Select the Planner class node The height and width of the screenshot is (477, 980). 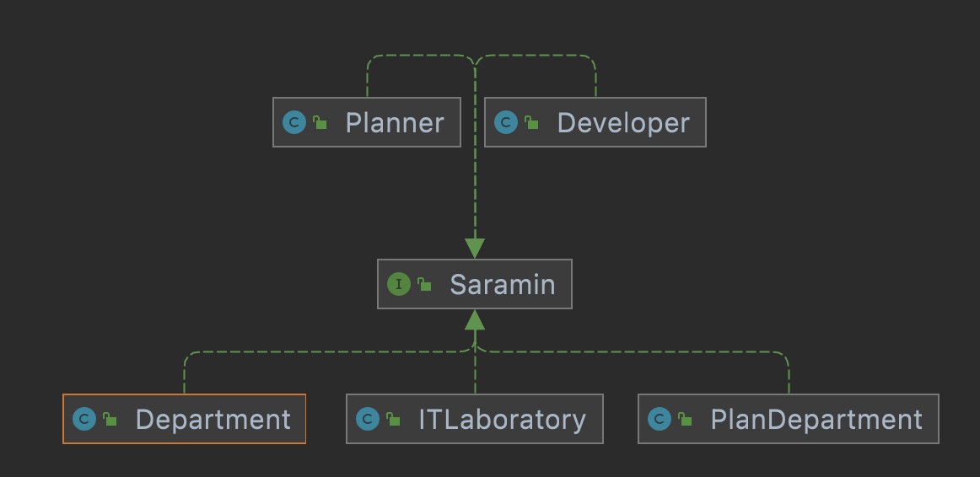click(367, 122)
